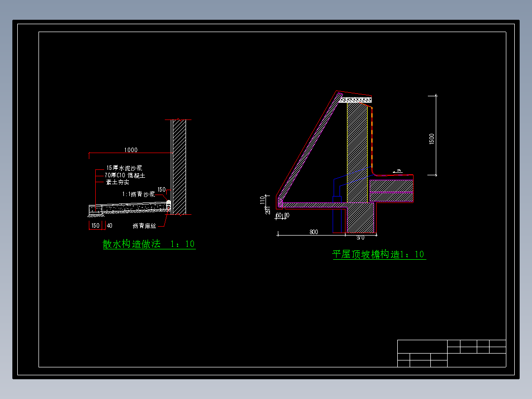Select the leader text 1:1沥青沙浆

[x=139, y=194]
